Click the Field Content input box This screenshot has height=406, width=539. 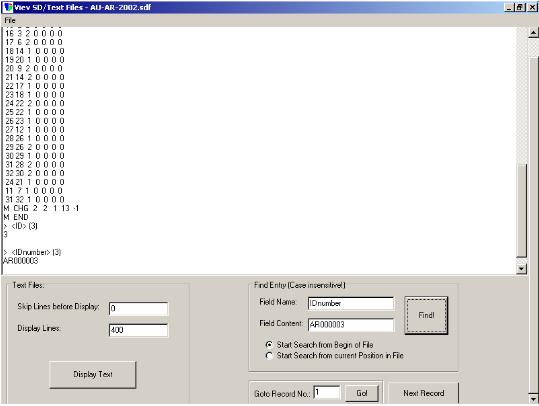pyautogui.click(x=351, y=325)
